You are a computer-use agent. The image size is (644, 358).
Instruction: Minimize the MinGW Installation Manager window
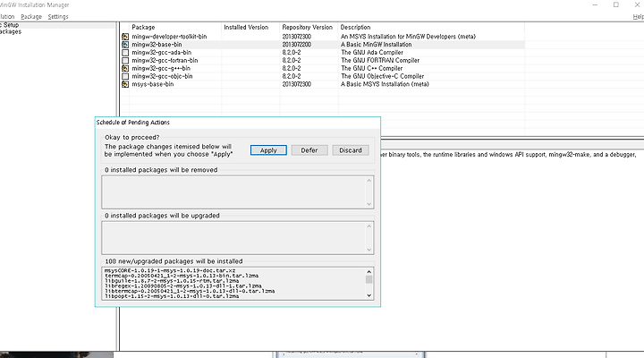595,5
